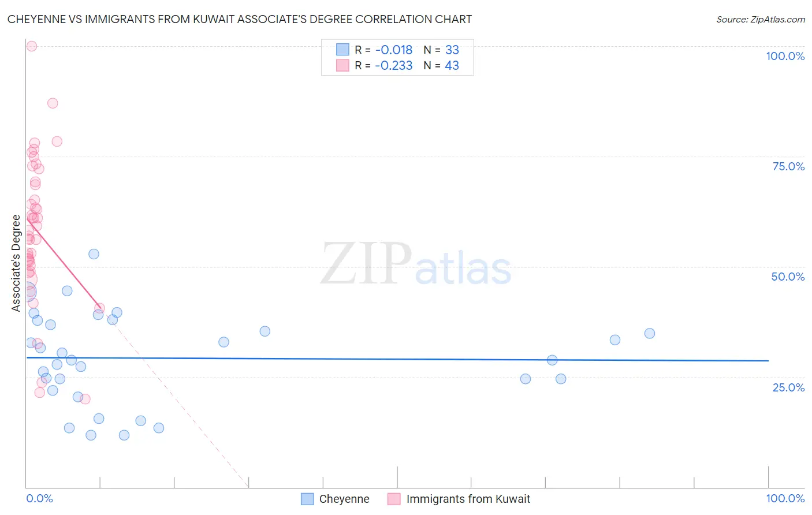This screenshot has height=515, width=812.
Task: Click the 0.0% x-axis label at bottom left
Action: tap(39, 498)
